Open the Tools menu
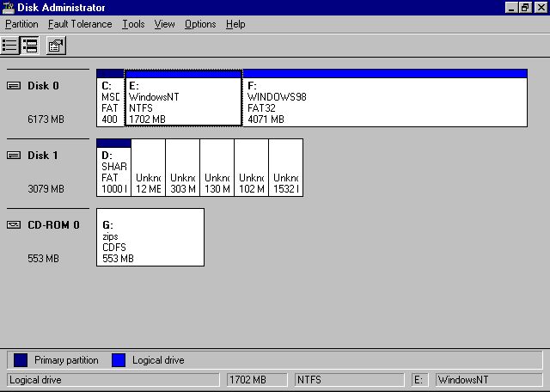Image resolution: width=550 pixels, height=392 pixels. [133, 24]
